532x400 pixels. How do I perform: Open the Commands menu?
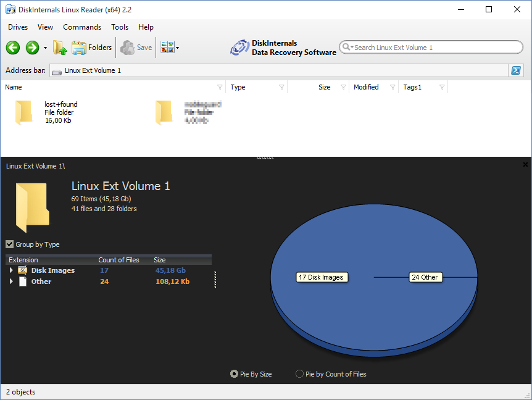pos(82,27)
